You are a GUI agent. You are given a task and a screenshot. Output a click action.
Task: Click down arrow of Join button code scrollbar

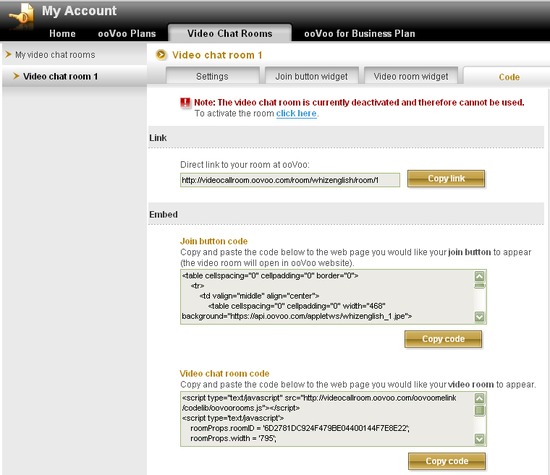coord(479,317)
